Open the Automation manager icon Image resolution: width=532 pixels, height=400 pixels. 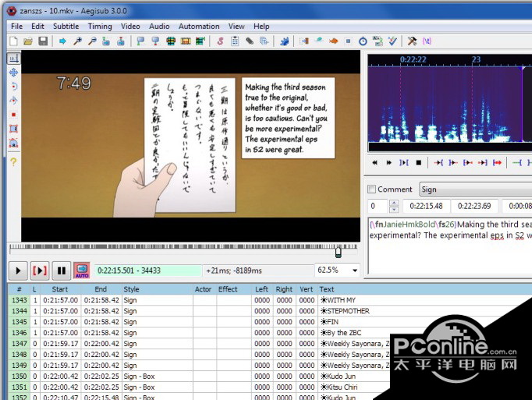[284, 41]
